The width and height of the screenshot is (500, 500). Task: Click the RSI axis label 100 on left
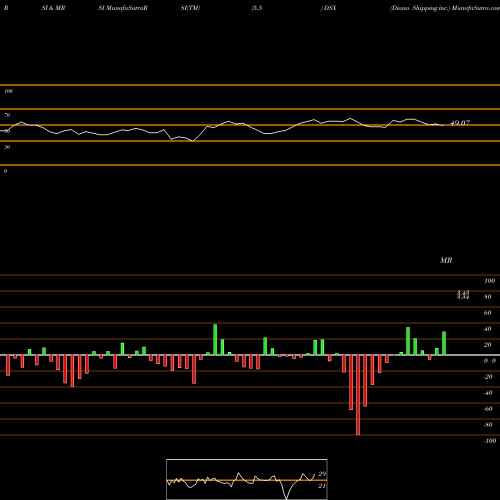(8, 91)
